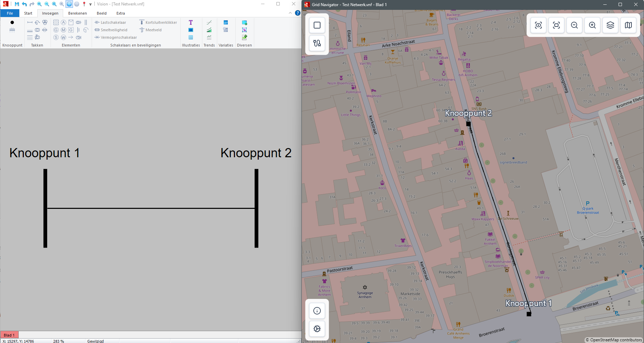Click the red map pin icon in Vision toolbar
The height and width of the screenshot is (343, 644).
click(x=84, y=4)
